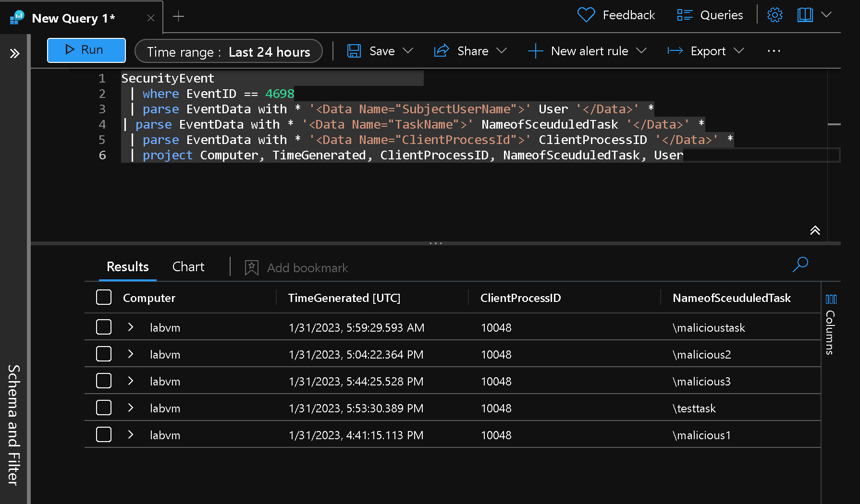Click the project keyword on line 6
Viewport: 860px width, 504px height.
pos(167,155)
